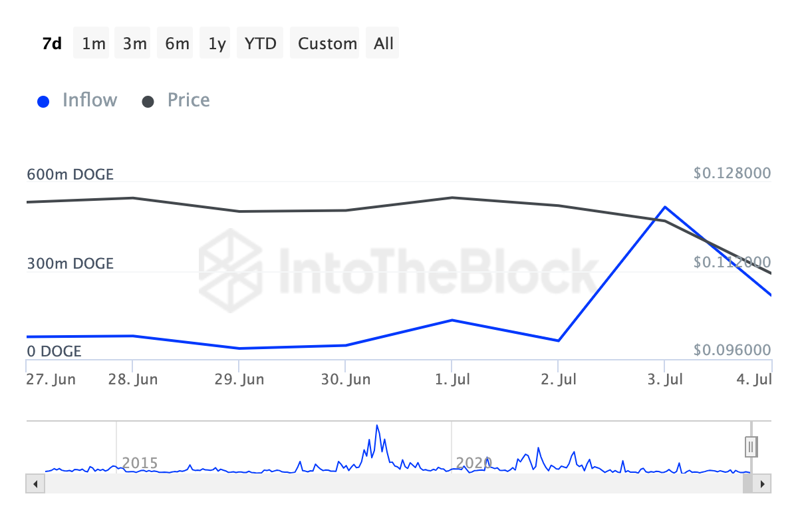Show the 6m time range

[x=177, y=44]
